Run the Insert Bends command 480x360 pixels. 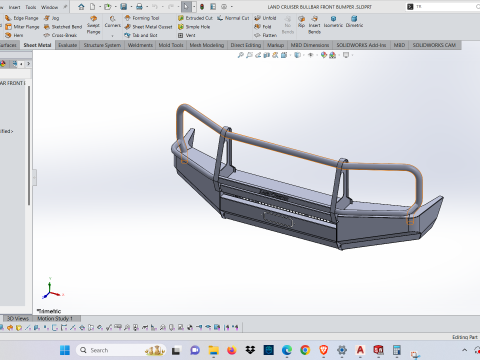(x=314, y=25)
